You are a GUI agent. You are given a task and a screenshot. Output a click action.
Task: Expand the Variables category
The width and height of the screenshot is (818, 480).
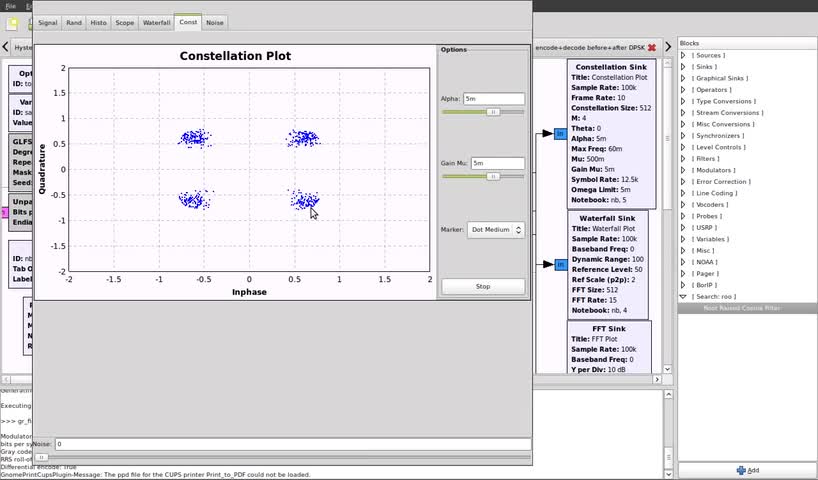(x=683, y=239)
